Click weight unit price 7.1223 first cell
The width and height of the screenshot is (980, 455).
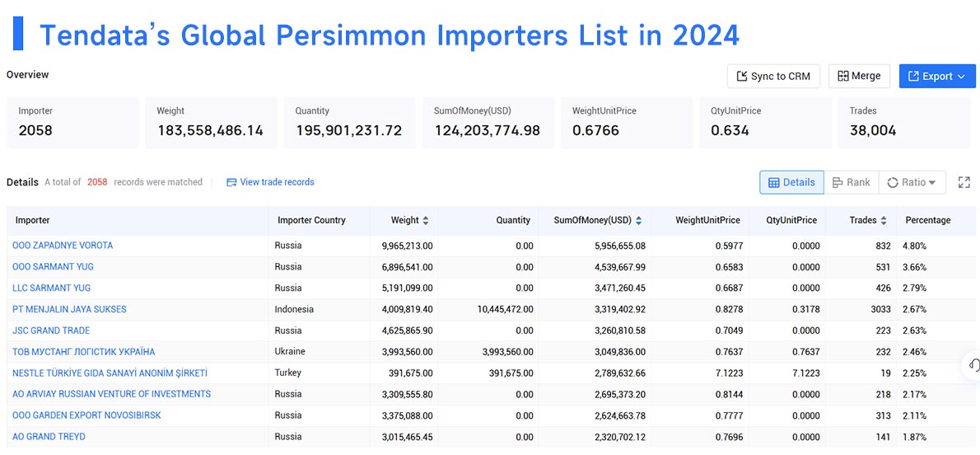click(x=730, y=373)
